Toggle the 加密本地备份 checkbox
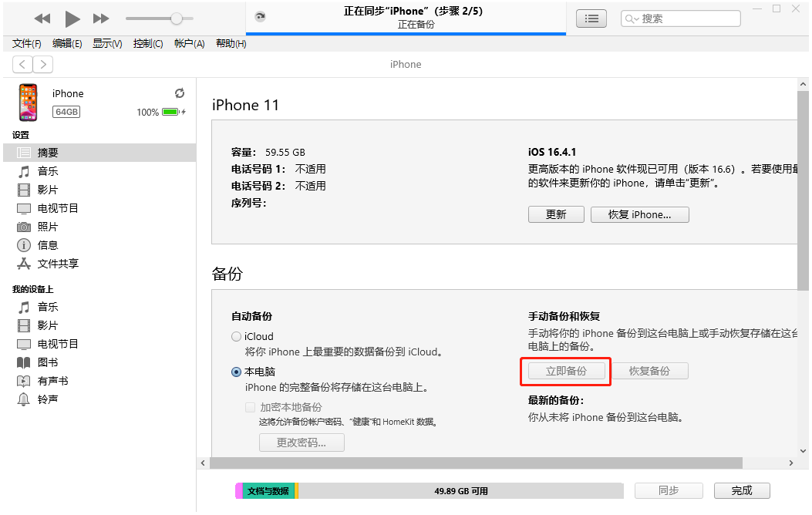The image size is (812, 515). 250,407
